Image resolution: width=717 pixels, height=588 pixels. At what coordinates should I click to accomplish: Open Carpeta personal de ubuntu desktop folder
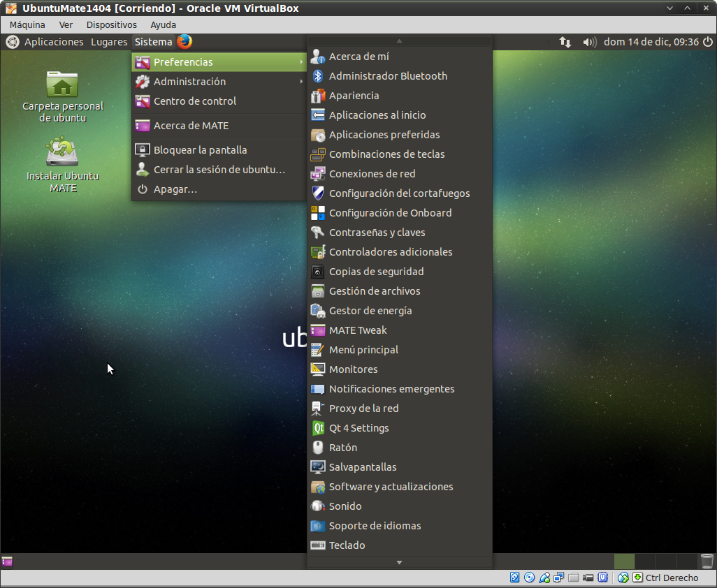pos(62,85)
